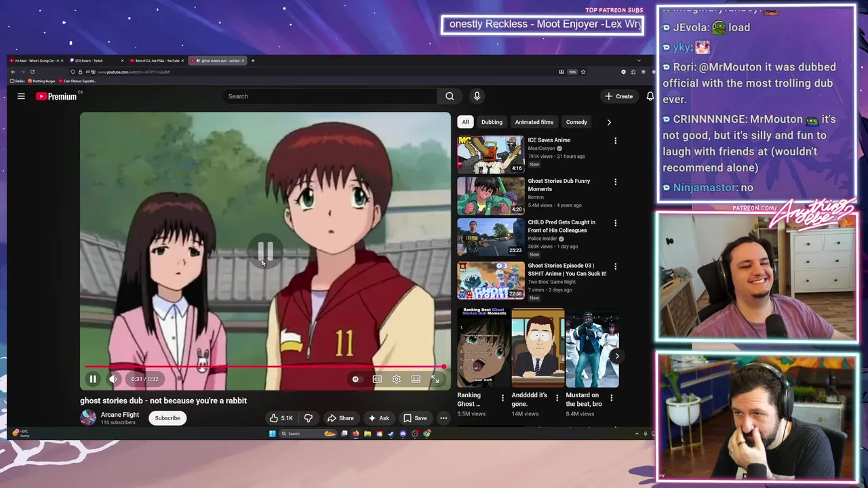Select the Animated films filter chip
The height and width of the screenshot is (488, 868).
[x=534, y=122]
